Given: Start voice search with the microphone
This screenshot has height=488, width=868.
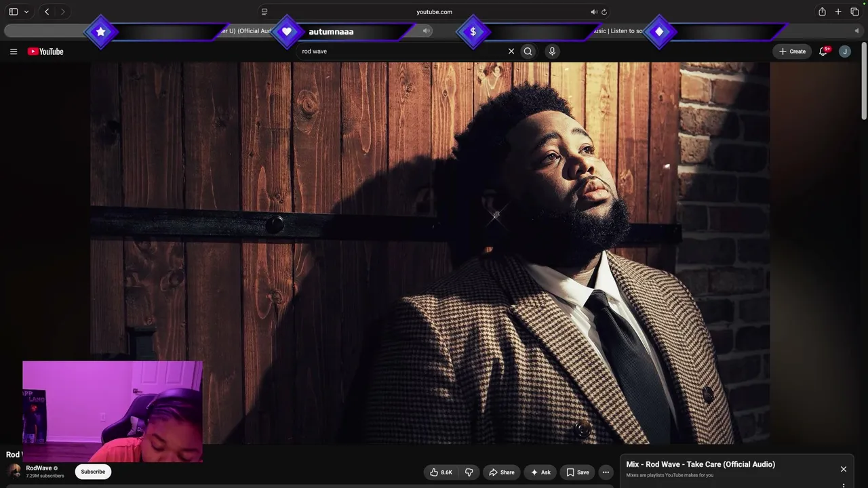Looking at the screenshot, I should pyautogui.click(x=552, y=52).
